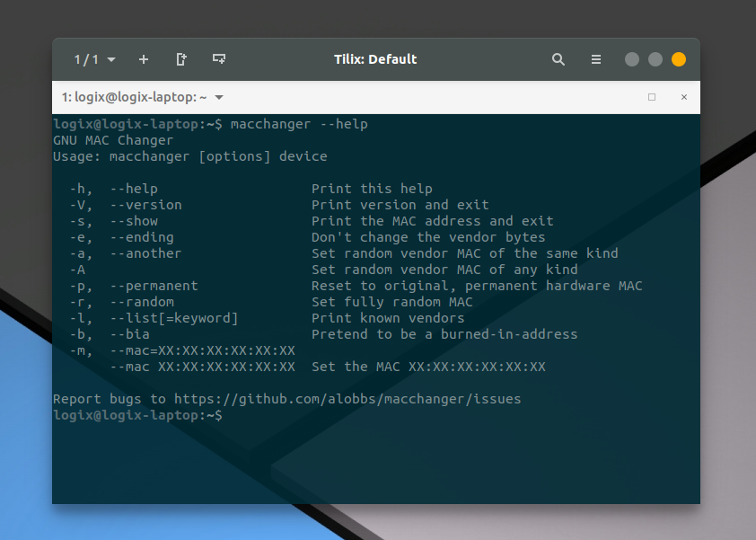Open the hamburger menu in Tilix header

coord(596,59)
